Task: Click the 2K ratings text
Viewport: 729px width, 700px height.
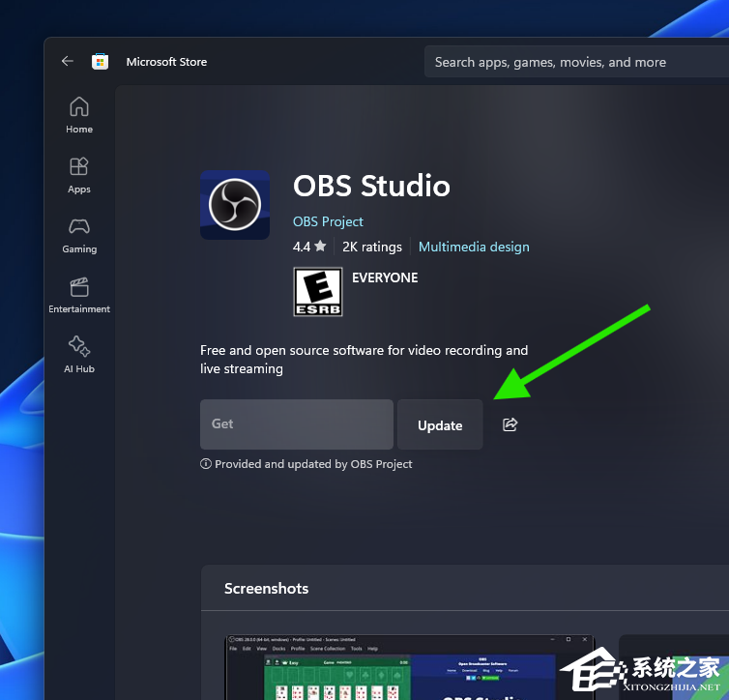Action: click(372, 247)
